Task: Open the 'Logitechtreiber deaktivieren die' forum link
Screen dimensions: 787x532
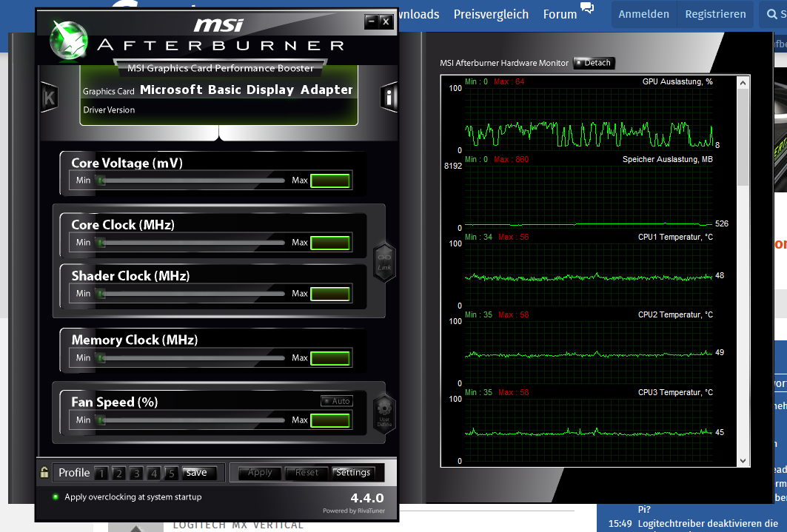Action: tap(708, 523)
